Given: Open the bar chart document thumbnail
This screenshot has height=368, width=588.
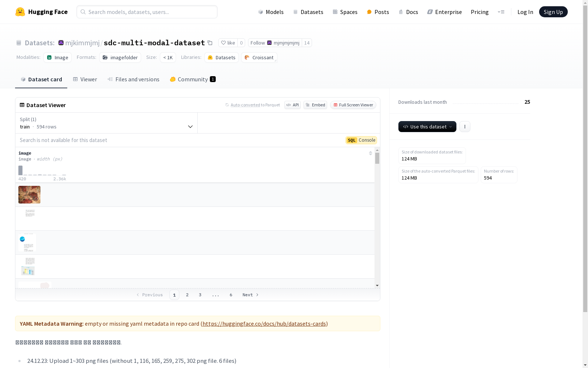Looking at the screenshot, I should point(28,266).
